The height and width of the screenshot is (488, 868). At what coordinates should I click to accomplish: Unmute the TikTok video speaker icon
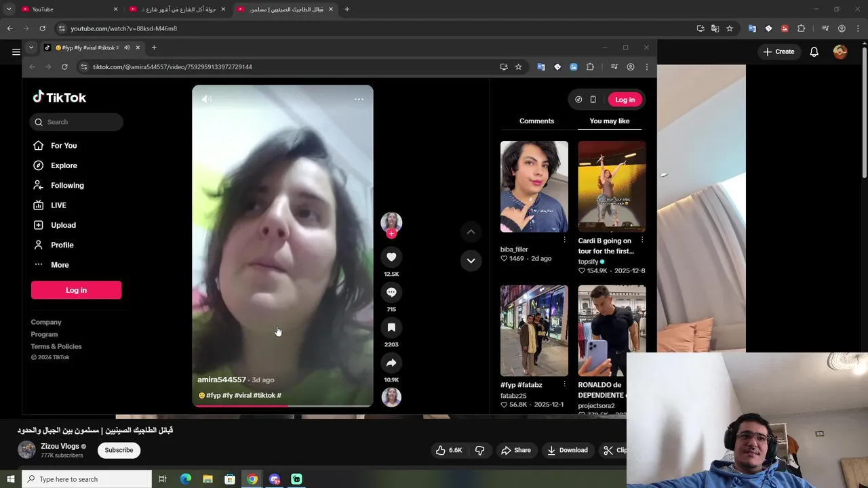click(207, 99)
